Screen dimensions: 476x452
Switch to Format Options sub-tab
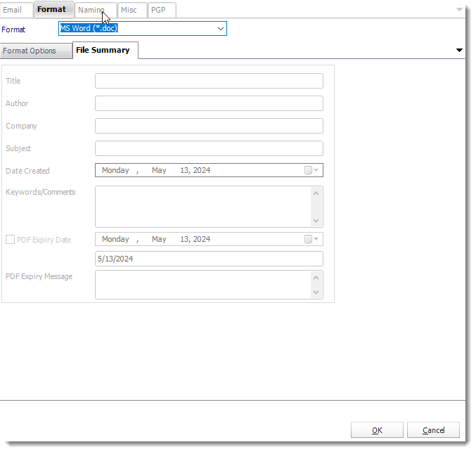pos(36,51)
